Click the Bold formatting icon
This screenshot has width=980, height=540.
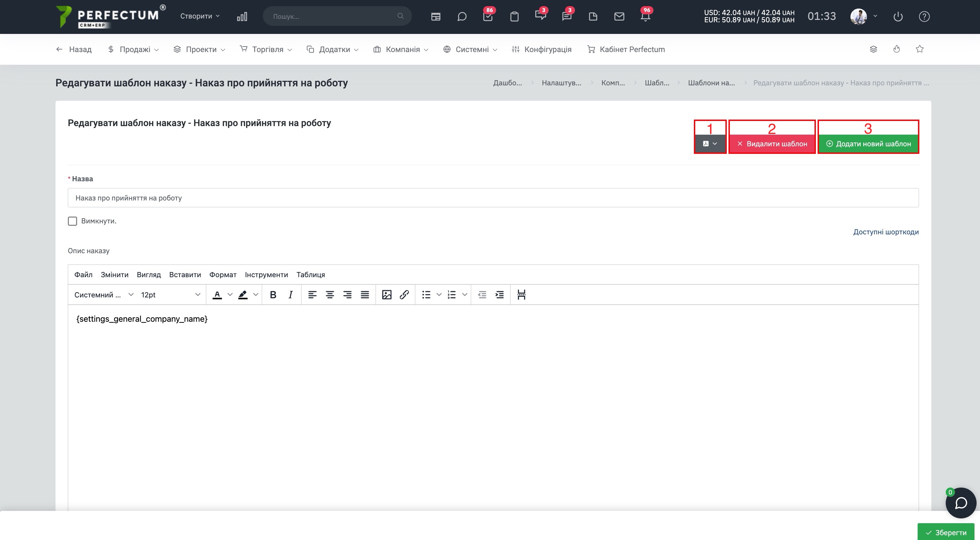273,295
